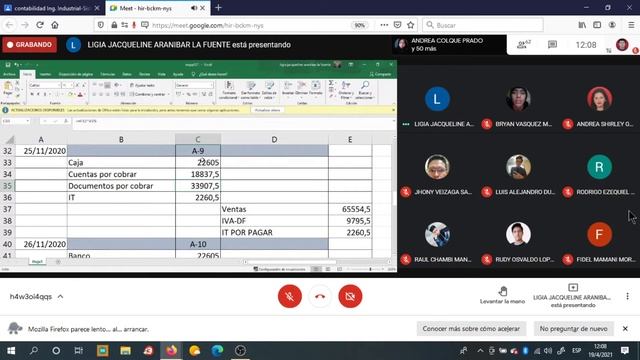Go to Firefox home page
Image resolution: width=640 pixels, height=360 pixels.
(x=55, y=25)
